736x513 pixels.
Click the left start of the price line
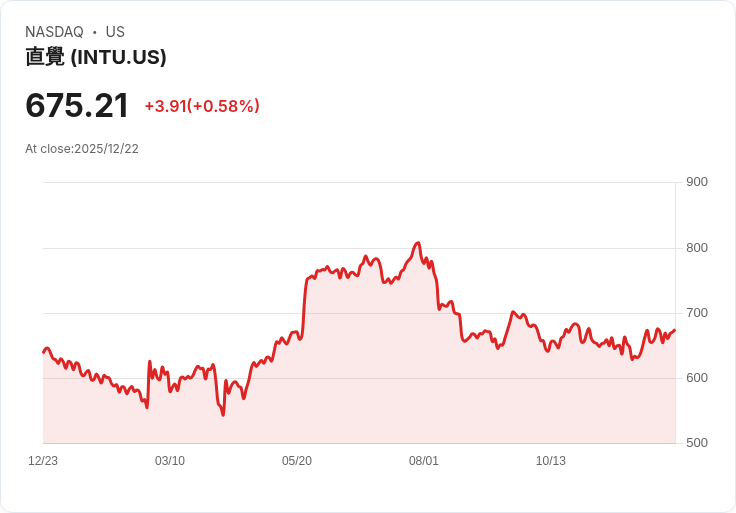pyautogui.click(x=43, y=352)
